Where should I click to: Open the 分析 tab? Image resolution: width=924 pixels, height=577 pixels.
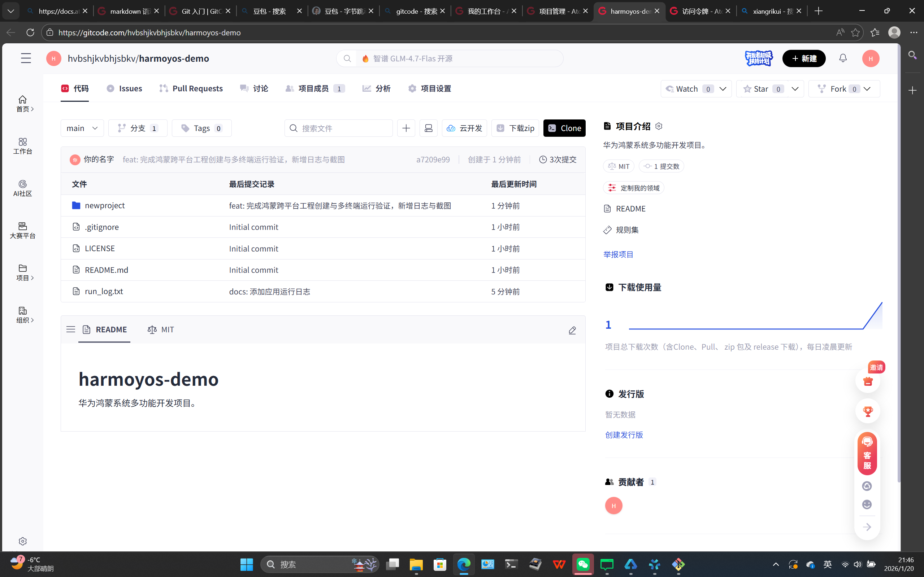376,88
